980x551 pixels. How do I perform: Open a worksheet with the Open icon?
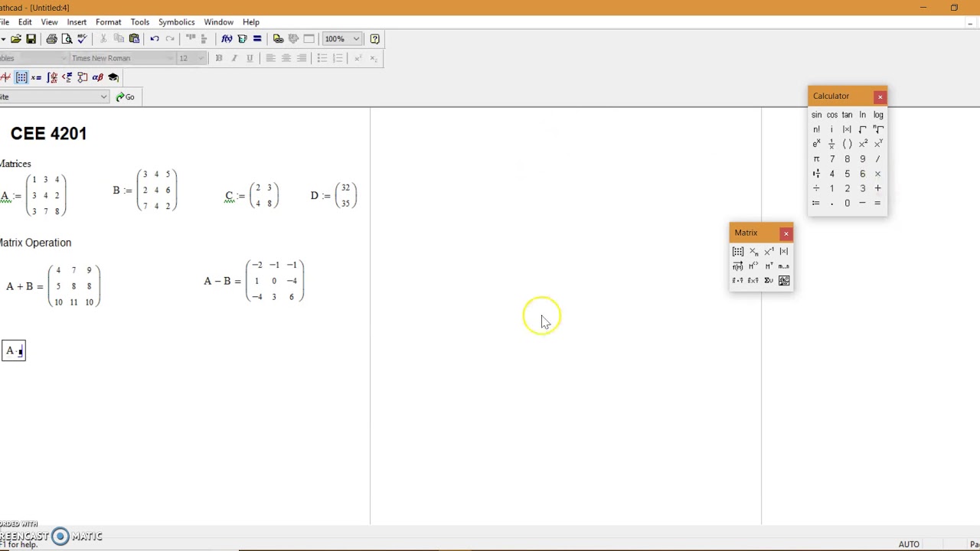point(16,39)
